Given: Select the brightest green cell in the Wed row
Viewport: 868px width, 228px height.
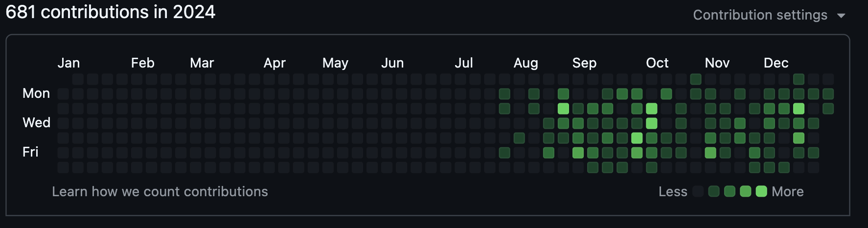Looking at the screenshot, I should (652, 123).
